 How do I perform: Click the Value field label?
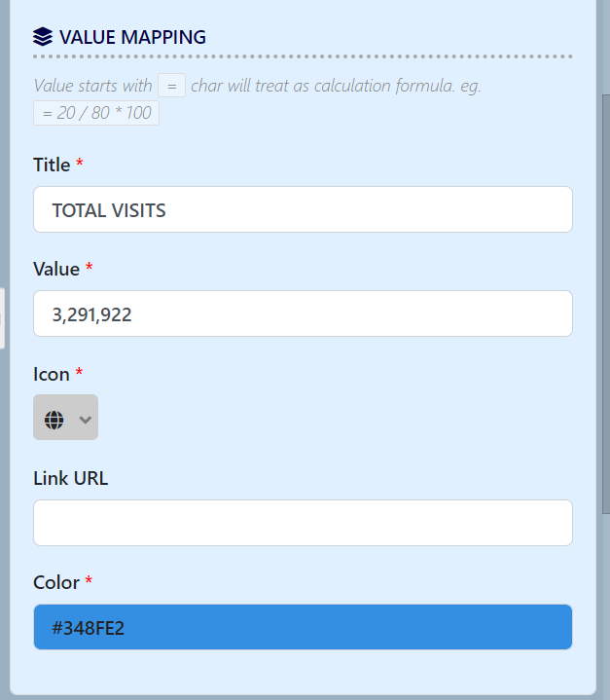pyautogui.click(x=56, y=269)
